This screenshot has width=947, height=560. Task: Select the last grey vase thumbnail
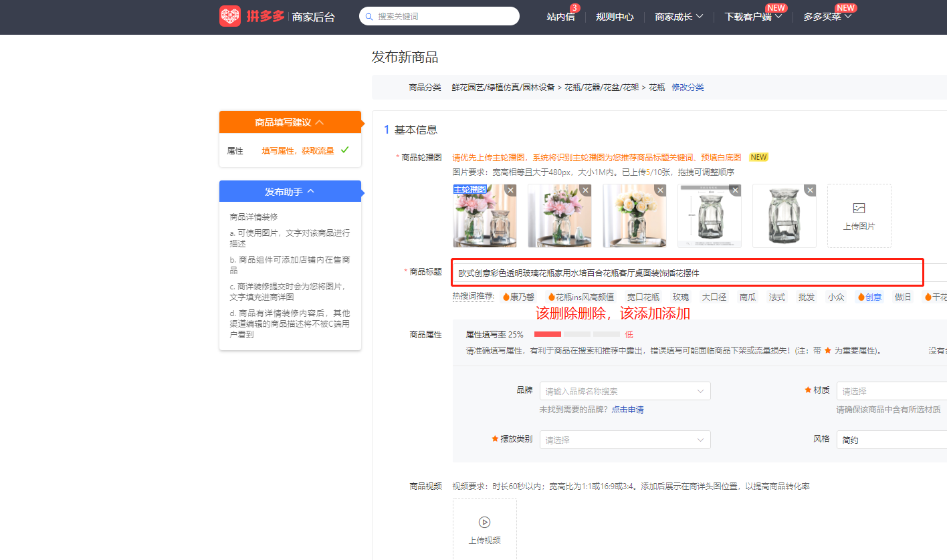point(784,216)
